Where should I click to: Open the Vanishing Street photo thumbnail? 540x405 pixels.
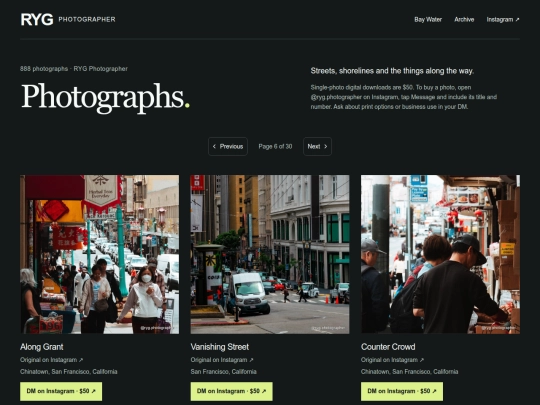270,254
